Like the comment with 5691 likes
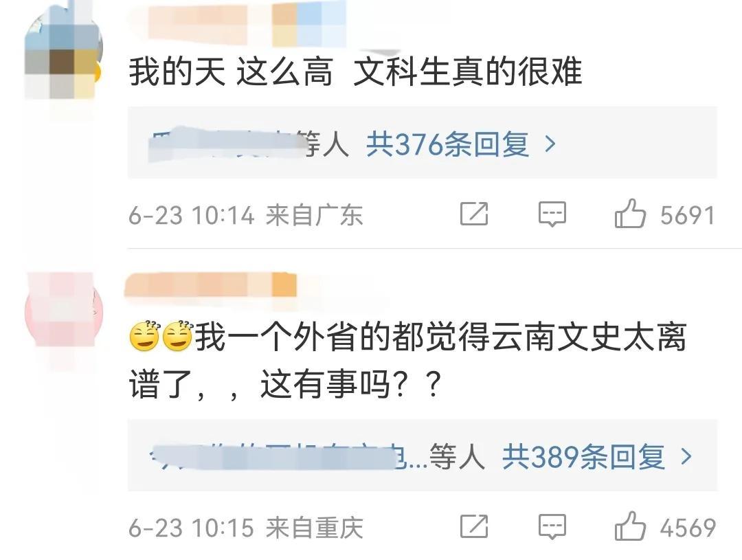Viewport: 742px width, 560px height. pyautogui.click(x=630, y=214)
